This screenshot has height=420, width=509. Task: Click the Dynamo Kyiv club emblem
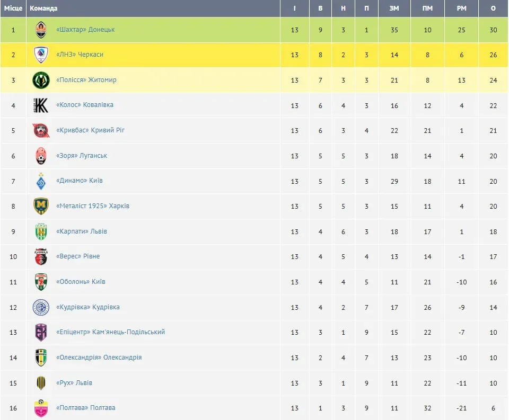point(41,181)
